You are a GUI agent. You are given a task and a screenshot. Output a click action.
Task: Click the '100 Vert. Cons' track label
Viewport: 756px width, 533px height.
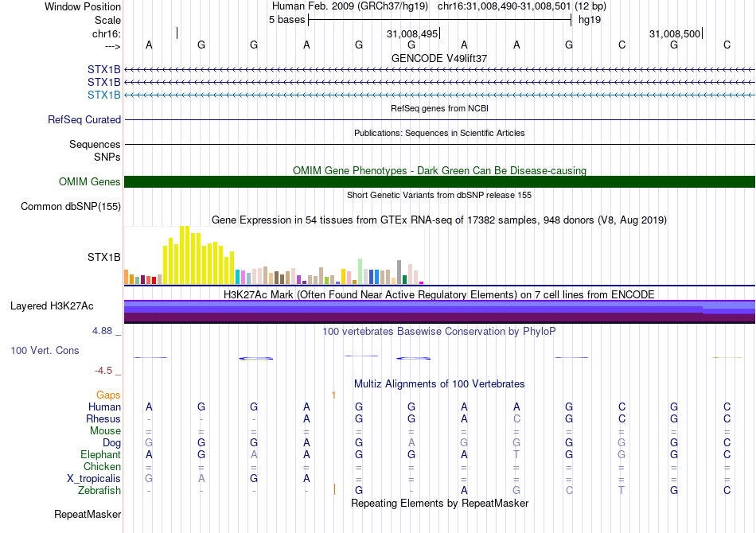(45, 350)
